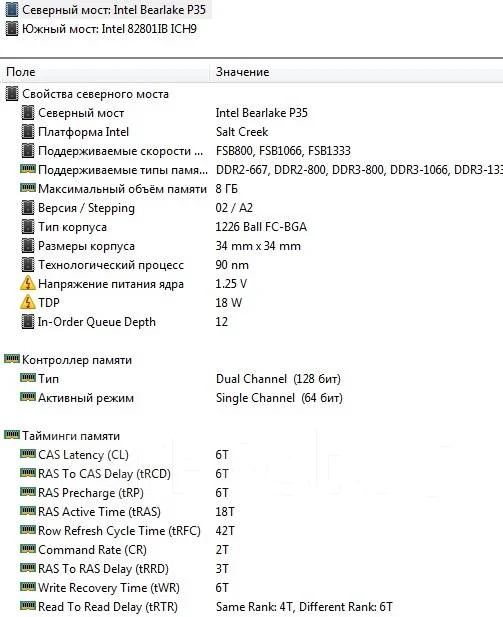
Task: Click the Версия / Stepping row icon
Action: point(28,208)
